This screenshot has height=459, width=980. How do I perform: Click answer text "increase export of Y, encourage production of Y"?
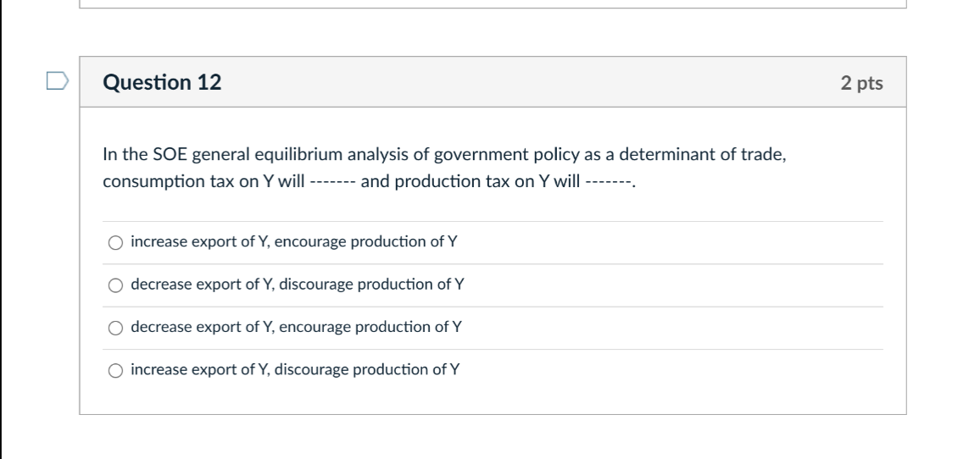click(294, 242)
